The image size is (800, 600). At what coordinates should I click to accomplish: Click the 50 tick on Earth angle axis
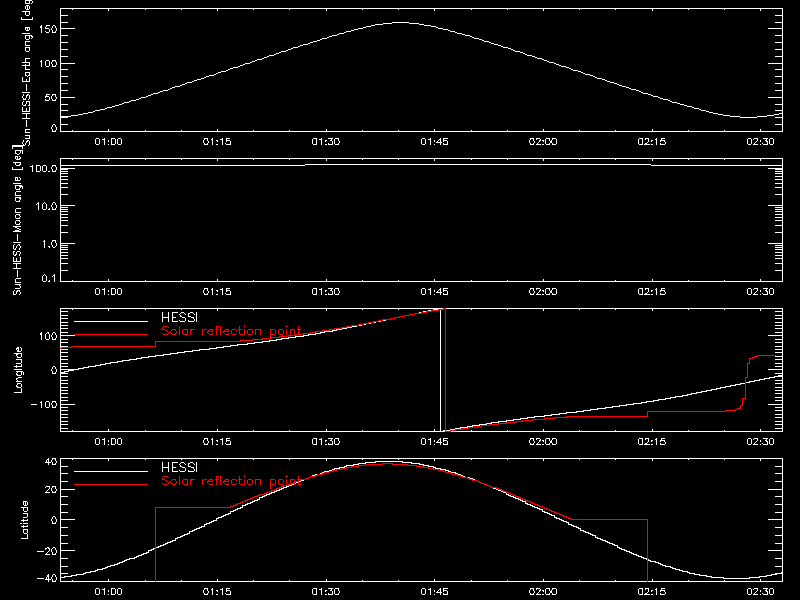pos(51,97)
